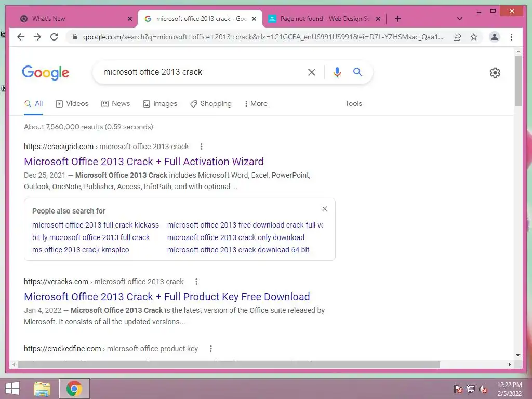Viewport: 532px width, 399px height.
Task: Start voice search with microphone icon
Action: [x=337, y=72]
